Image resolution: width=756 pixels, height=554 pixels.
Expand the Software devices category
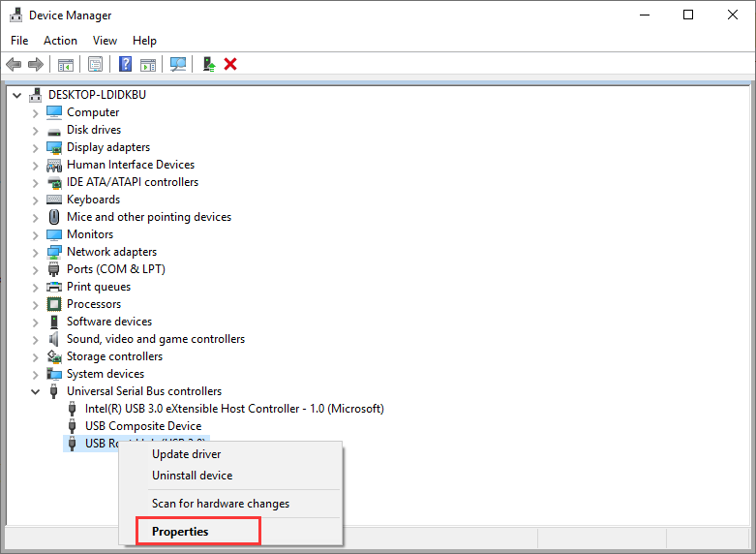click(x=35, y=323)
